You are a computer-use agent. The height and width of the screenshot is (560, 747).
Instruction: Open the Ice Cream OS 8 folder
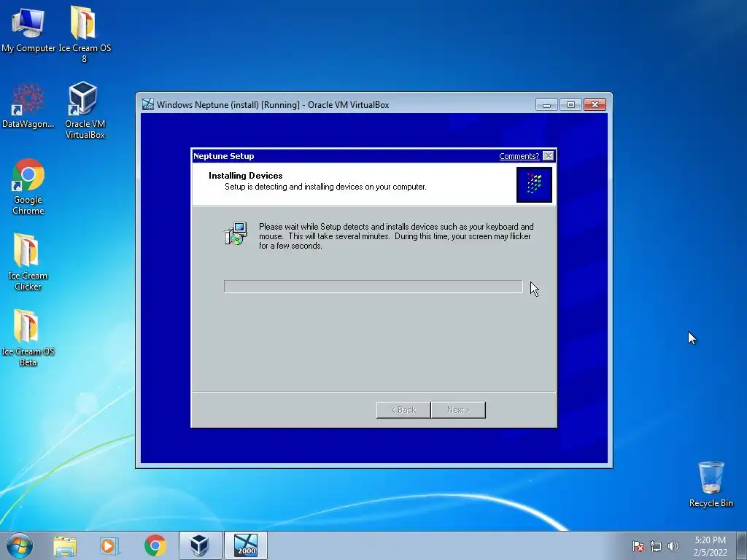coord(85,34)
